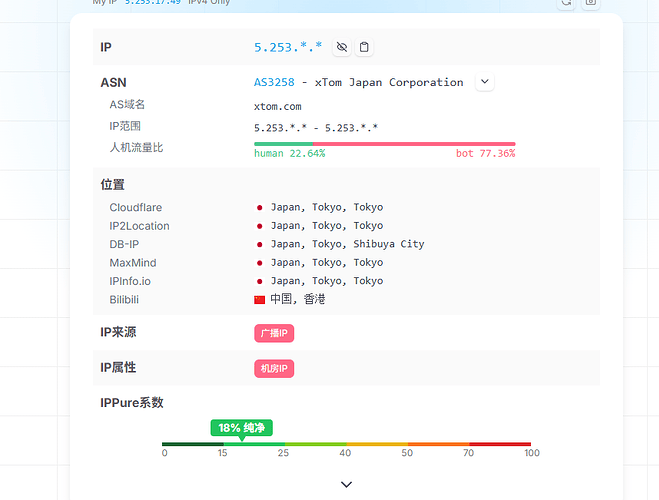This screenshot has height=500, width=659.
Task: Click the red bot portion of traffic bar
Action: pyautogui.click(x=414, y=144)
